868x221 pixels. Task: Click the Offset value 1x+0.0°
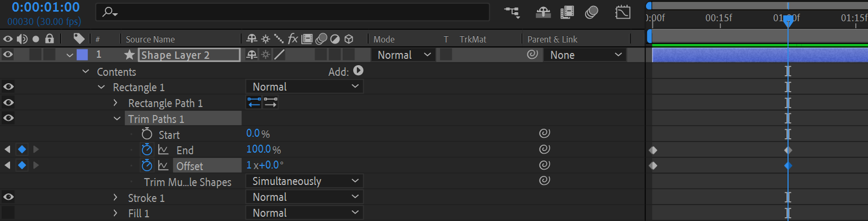[x=265, y=165]
